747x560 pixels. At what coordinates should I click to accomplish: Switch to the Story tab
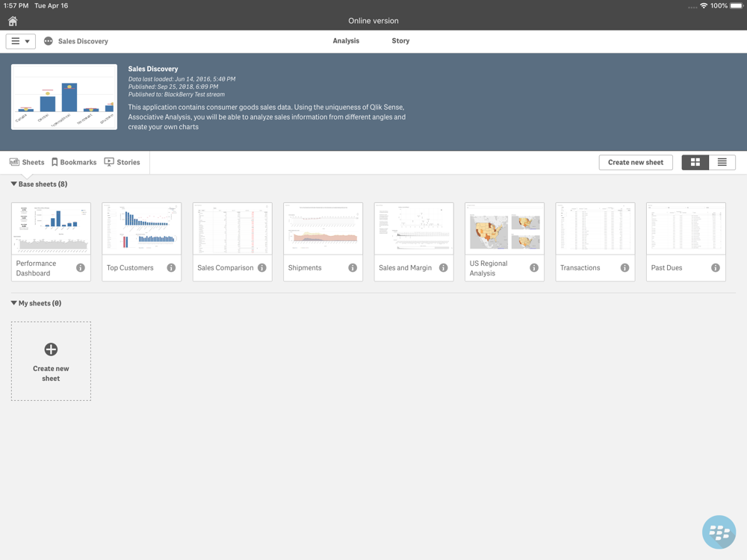[400, 41]
